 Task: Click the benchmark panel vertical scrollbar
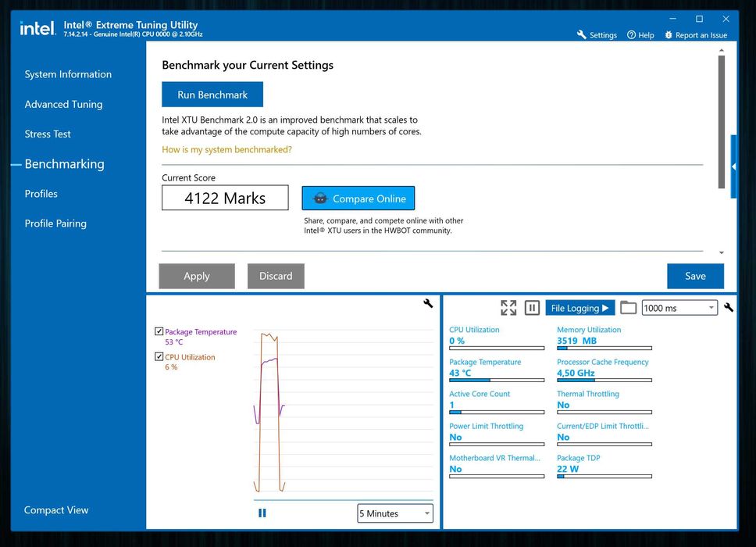coord(722,122)
